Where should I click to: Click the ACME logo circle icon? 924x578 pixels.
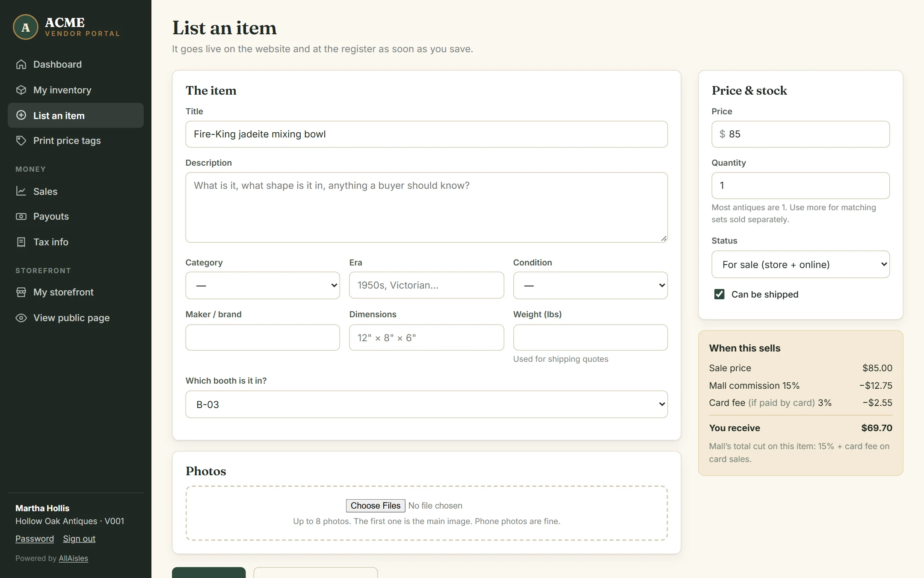26,27
